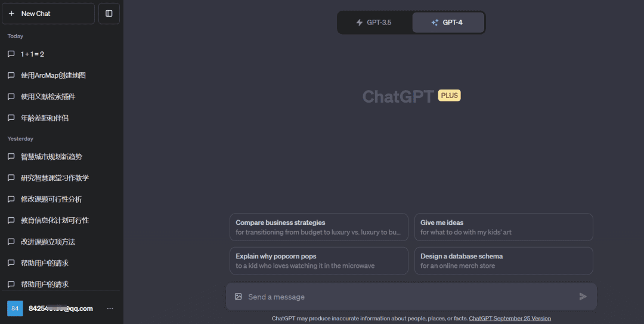Viewport: 644px width, 324px height.
Task: Open the "智慧城市规划新趋势" chat
Action: point(61,157)
